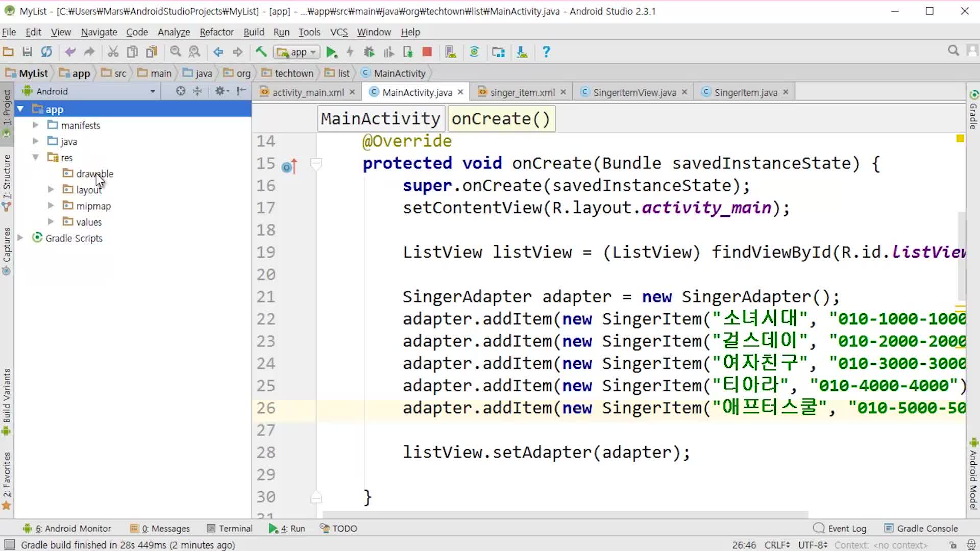The image size is (980, 551).
Task: Click the Android Profiler icon
Action: (388, 52)
